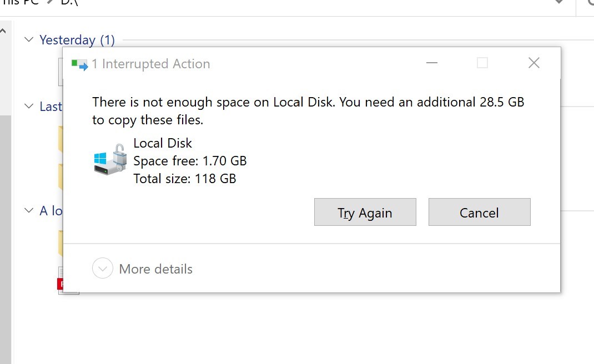Click the gray scrollbar thumb on left pane
The height and width of the screenshot is (364, 594).
click(6, 239)
